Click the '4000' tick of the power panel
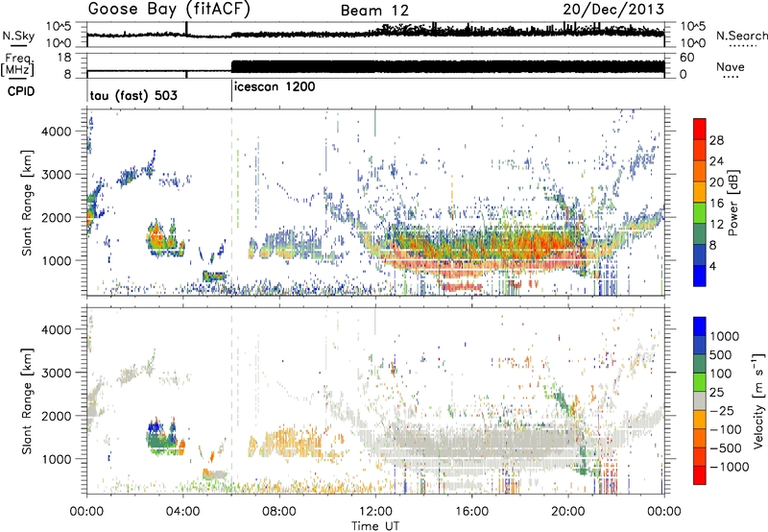 coord(56,132)
